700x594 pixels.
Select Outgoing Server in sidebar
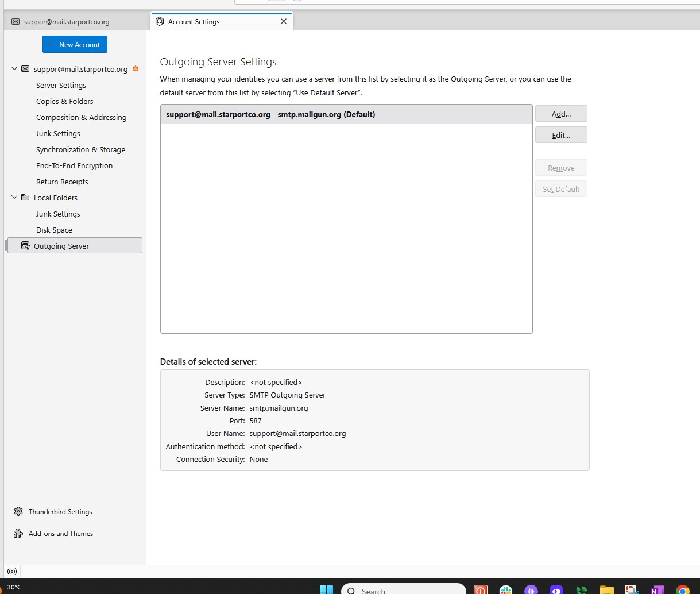(x=75, y=246)
